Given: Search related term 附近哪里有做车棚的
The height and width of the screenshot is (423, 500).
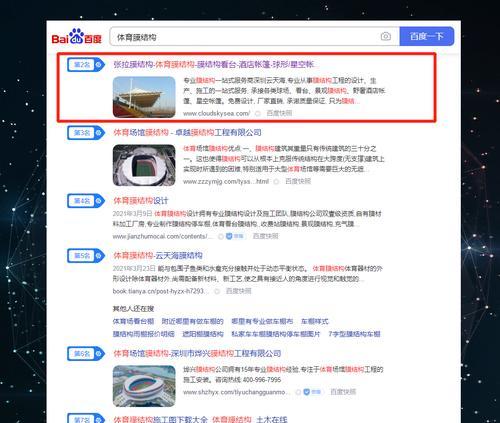Looking at the screenshot, I should tap(192, 321).
